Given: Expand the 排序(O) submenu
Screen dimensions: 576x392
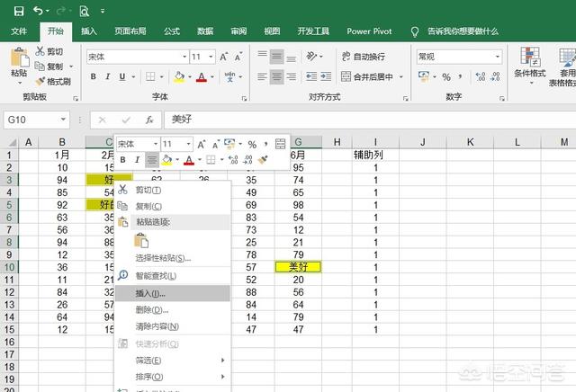Looking at the screenshot, I should tap(173, 377).
